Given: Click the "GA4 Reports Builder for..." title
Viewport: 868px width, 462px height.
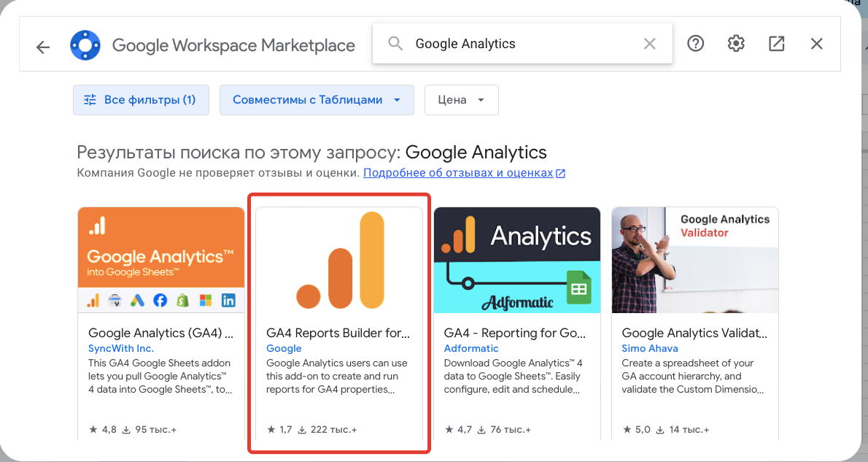Looking at the screenshot, I should pyautogui.click(x=338, y=333).
